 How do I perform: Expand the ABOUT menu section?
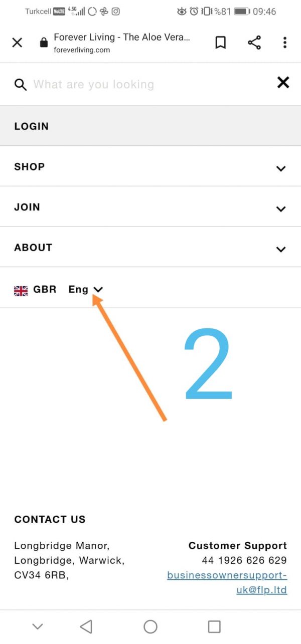pyautogui.click(x=281, y=249)
